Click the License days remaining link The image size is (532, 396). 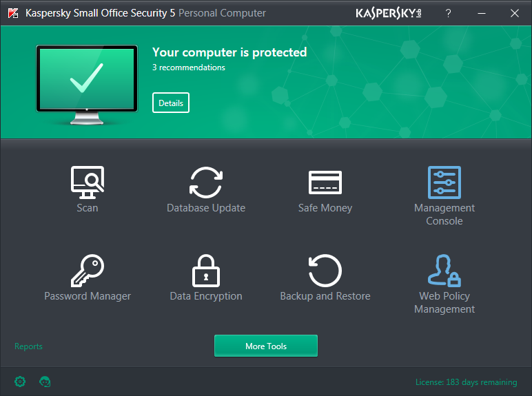point(466,382)
